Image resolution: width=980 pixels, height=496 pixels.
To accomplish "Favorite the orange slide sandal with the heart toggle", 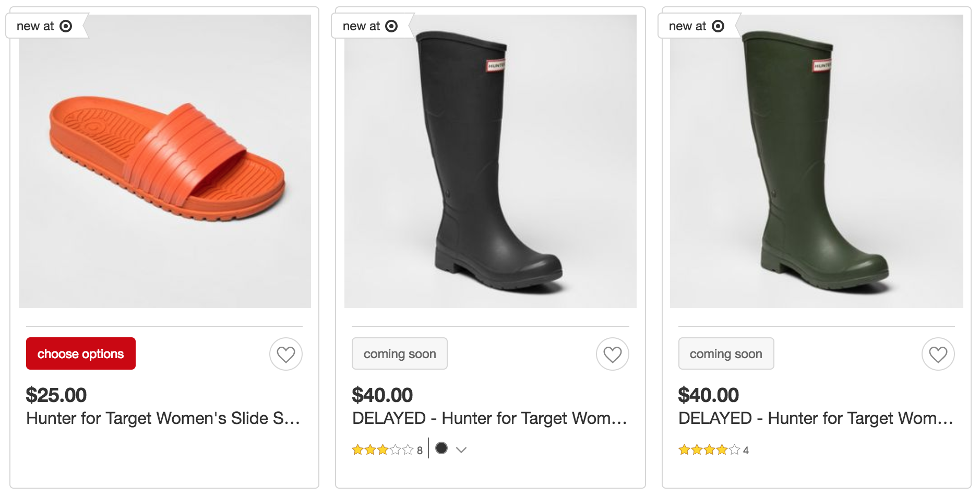I will (x=285, y=353).
